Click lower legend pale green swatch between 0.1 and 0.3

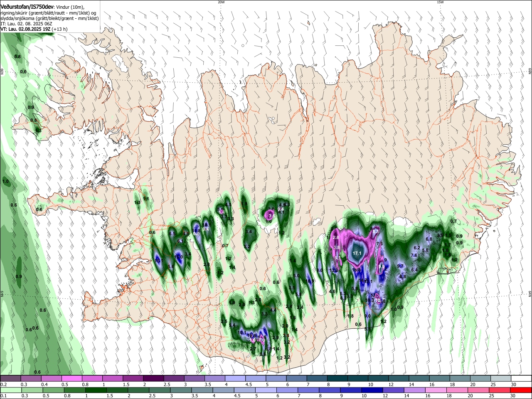tap(11, 390)
